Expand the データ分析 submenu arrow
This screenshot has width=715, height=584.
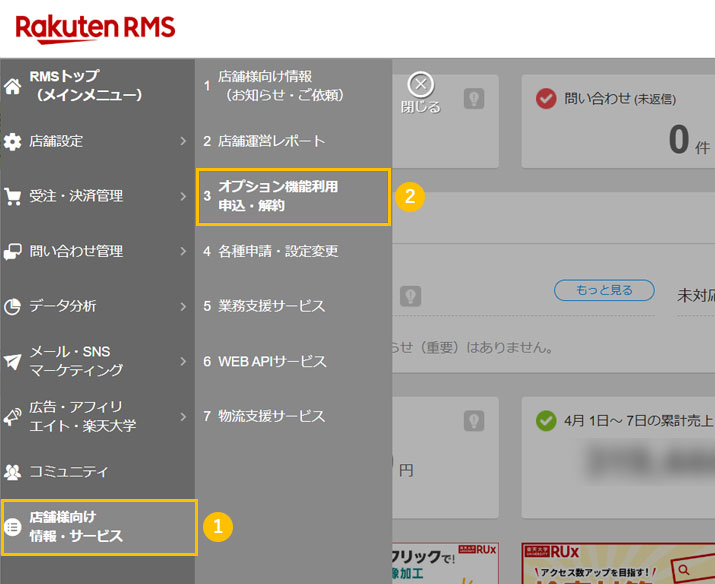point(183,306)
